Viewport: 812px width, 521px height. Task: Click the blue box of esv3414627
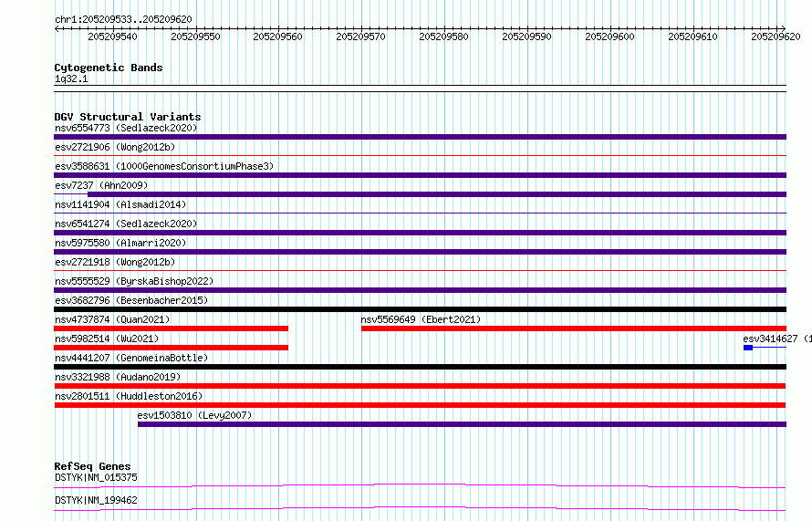click(748, 348)
